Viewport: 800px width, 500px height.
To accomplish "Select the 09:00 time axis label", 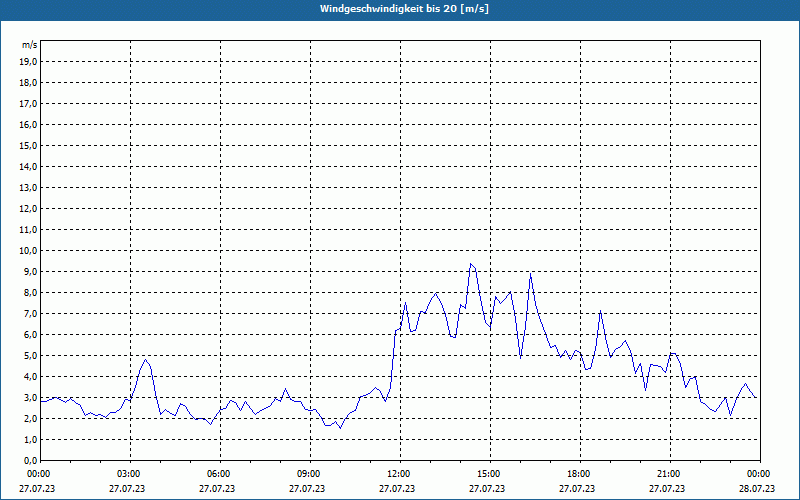I will 308,474.
